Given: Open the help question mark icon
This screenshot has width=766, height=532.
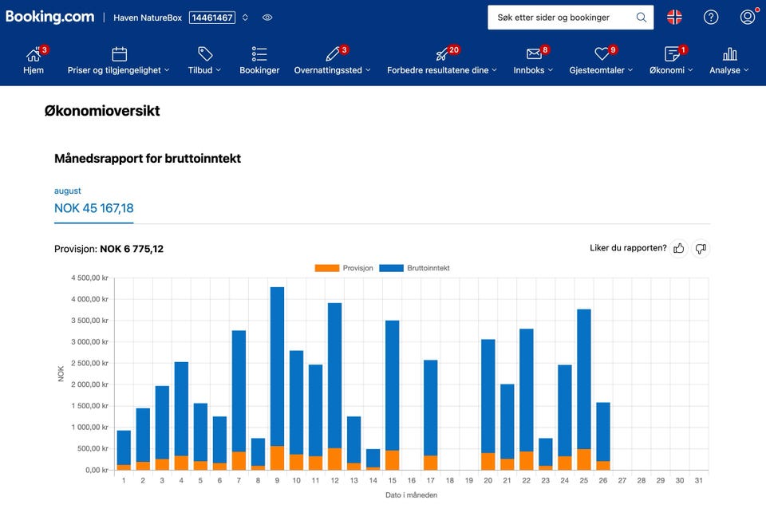Looking at the screenshot, I should point(711,18).
